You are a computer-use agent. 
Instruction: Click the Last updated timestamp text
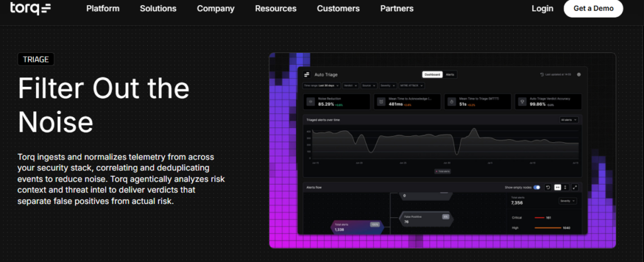click(558, 74)
